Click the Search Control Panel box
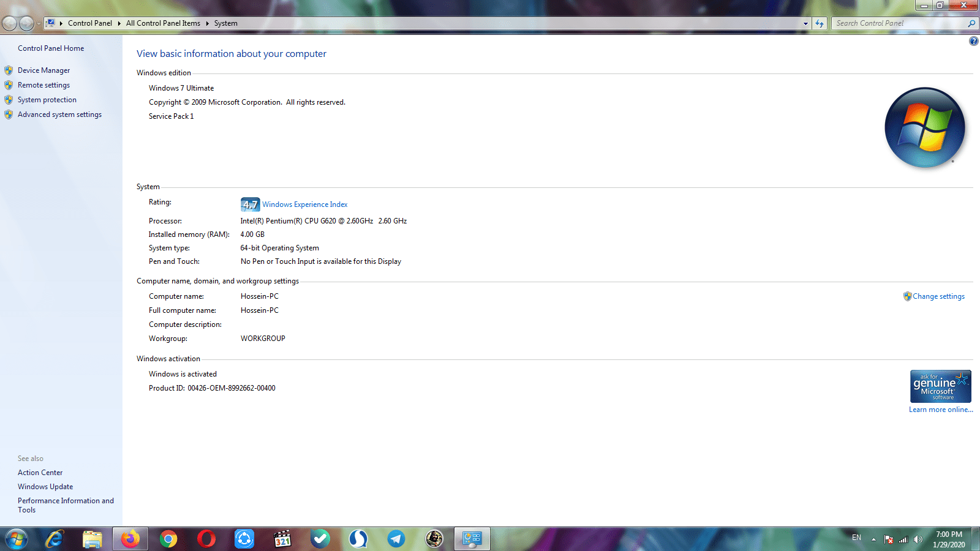 pos(899,23)
